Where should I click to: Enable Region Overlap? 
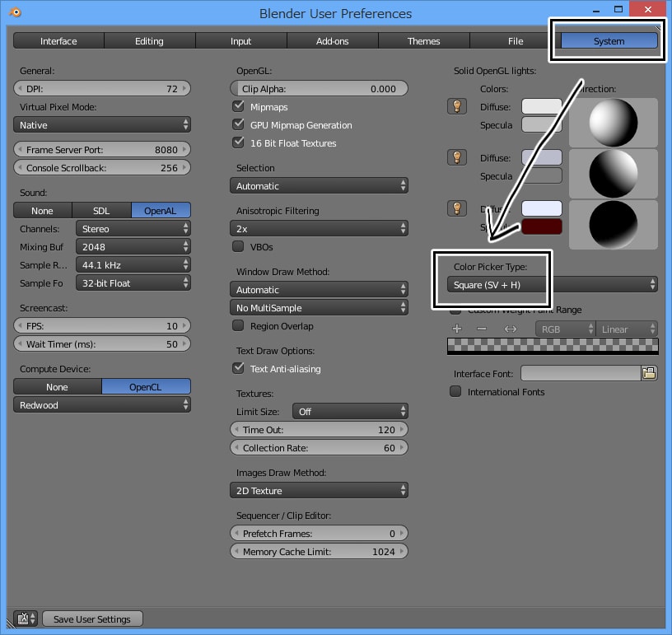tap(238, 325)
